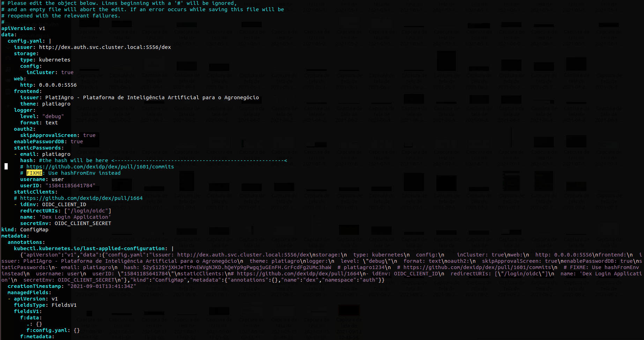Click the 'f:metadata:' line at bottom
Viewport: 644px width, 340px height.
click(37, 337)
